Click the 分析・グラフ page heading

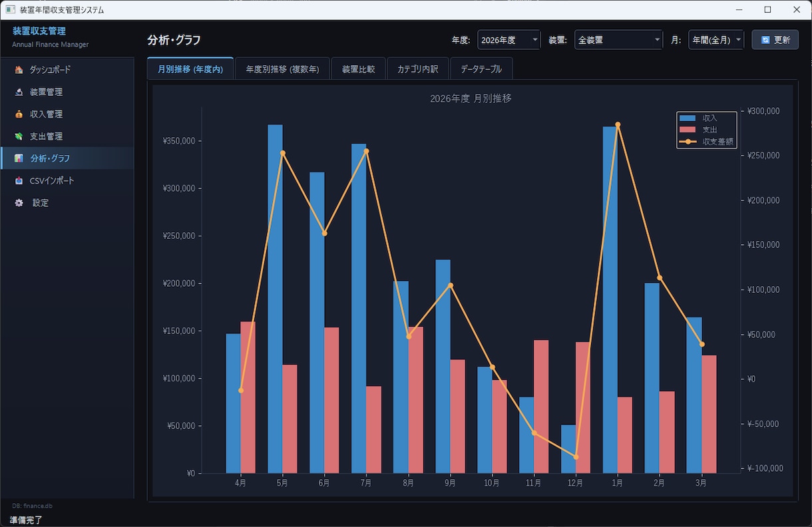[174, 40]
